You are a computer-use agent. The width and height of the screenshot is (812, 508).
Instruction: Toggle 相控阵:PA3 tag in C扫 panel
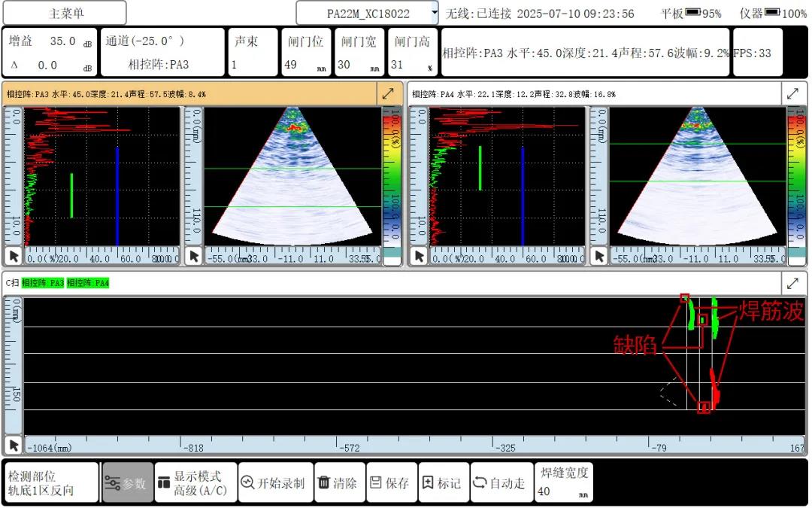coord(43,283)
